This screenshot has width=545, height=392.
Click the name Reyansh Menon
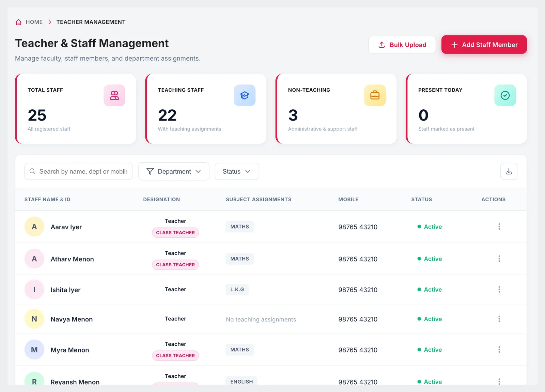75,382
